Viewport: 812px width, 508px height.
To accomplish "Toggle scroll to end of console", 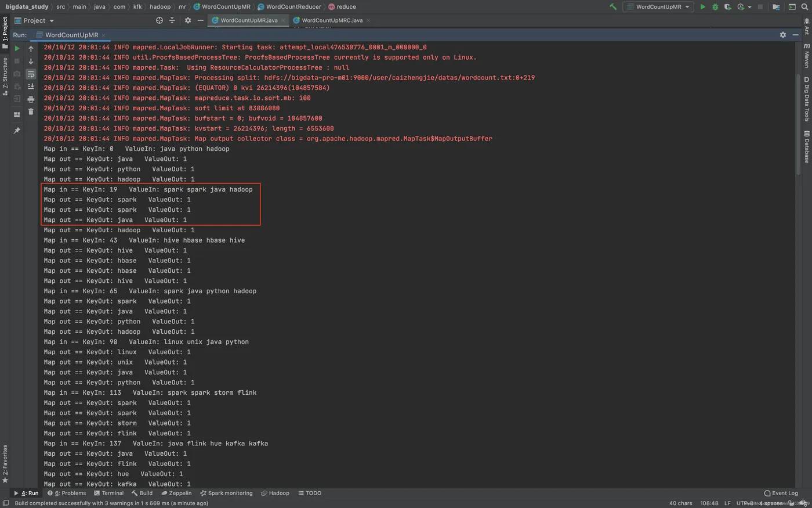I will click(x=31, y=87).
